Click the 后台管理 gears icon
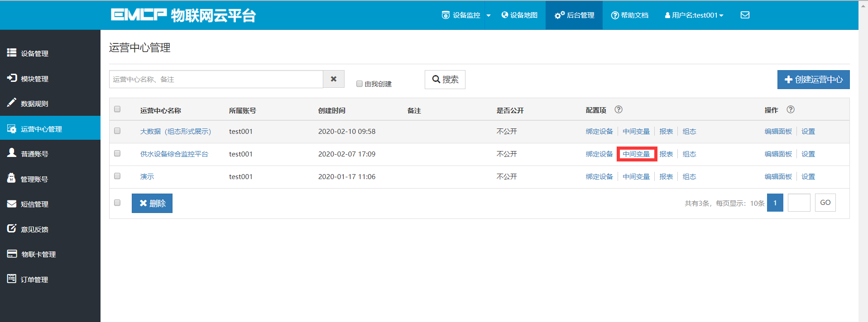Image resolution: width=868 pixels, height=322 pixels. pos(560,15)
